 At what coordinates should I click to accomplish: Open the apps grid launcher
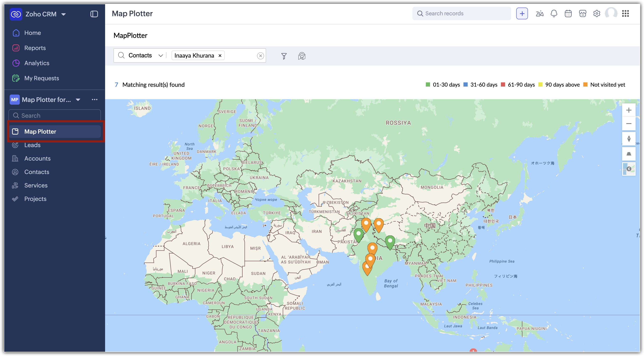pos(626,13)
